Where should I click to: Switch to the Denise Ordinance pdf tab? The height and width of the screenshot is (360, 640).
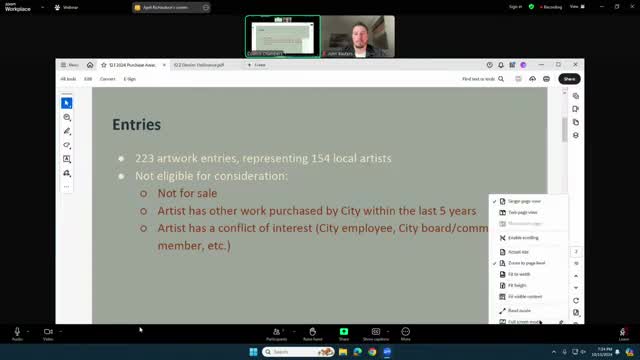pos(199,65)
